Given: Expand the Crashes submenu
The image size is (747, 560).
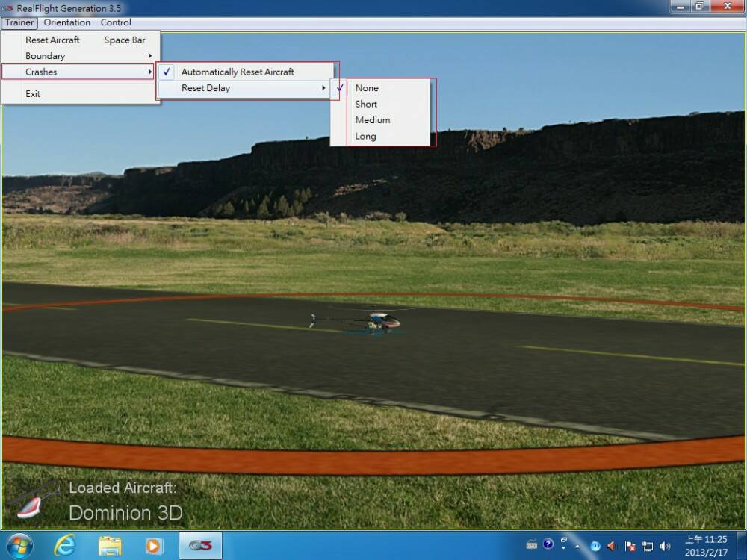Looking at the screenshot, I should pos(78,72).
